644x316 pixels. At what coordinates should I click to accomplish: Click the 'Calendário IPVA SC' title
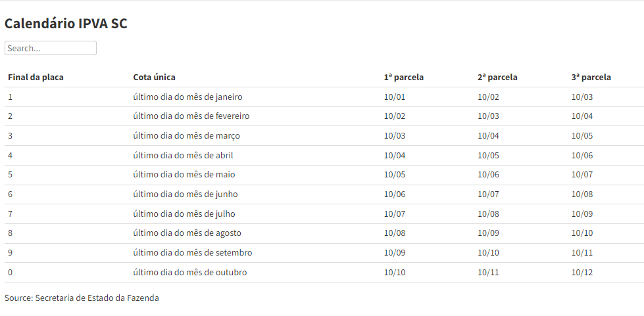coord(66,24)
